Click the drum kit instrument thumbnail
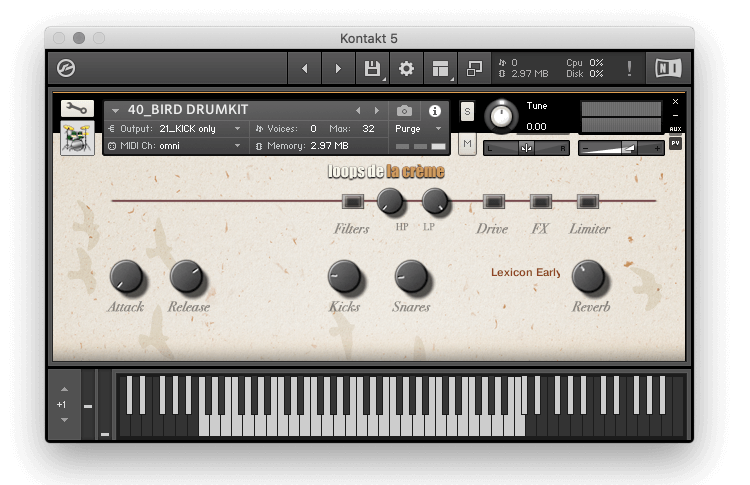 77,138
